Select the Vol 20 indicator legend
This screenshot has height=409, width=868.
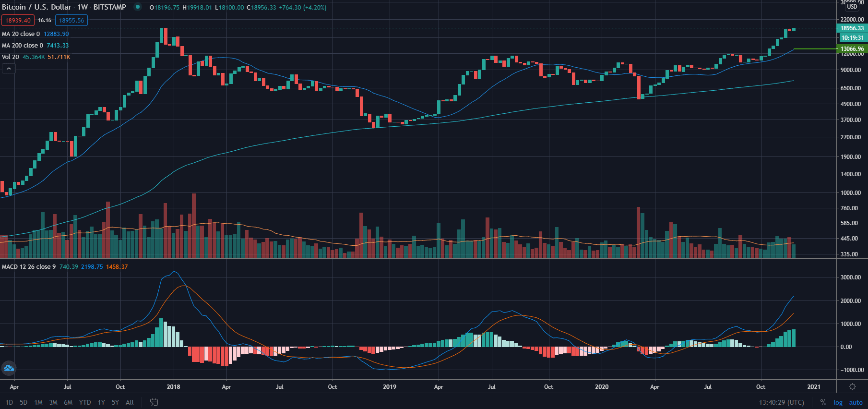[11, 57]
